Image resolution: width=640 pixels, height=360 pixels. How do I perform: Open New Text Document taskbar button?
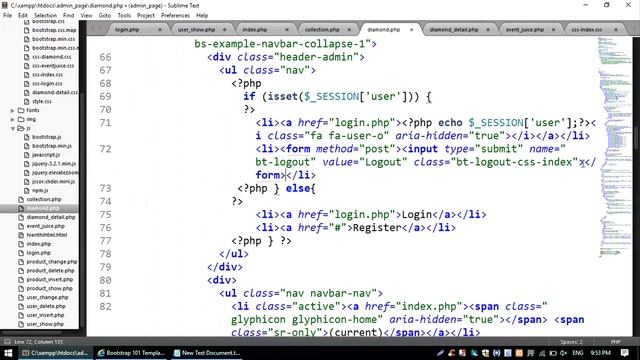(207, 353)
